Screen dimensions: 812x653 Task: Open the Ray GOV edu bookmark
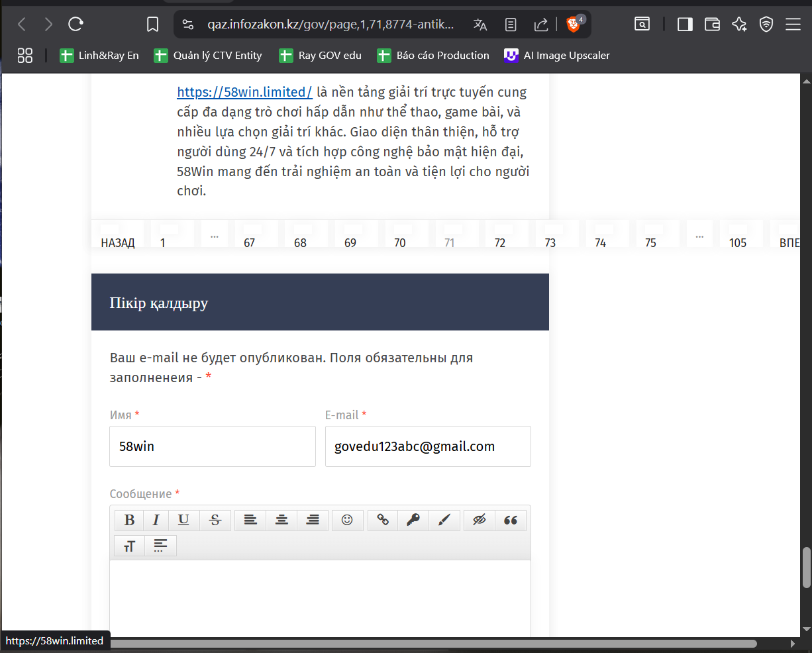pos(321,56)
